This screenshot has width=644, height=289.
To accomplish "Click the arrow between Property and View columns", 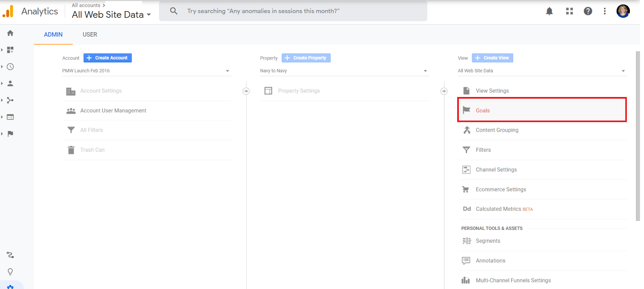I will (444, 91).
